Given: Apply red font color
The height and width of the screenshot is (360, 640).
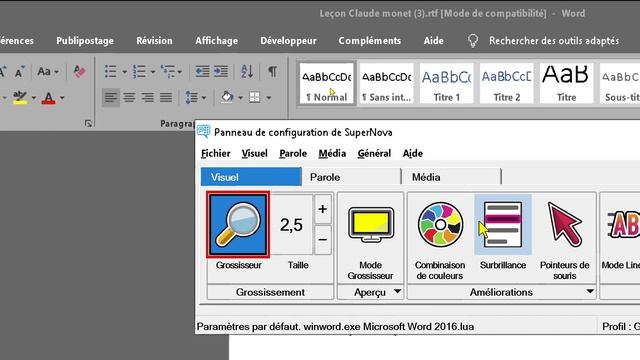Looking at the screenshot, I should (x=49, y=98).
